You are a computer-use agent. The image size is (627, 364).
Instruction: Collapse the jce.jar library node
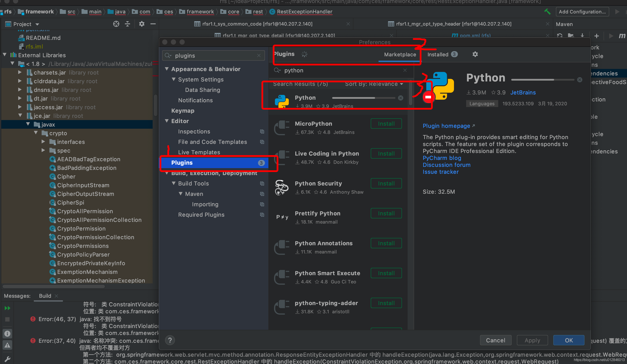coord(20,116)
